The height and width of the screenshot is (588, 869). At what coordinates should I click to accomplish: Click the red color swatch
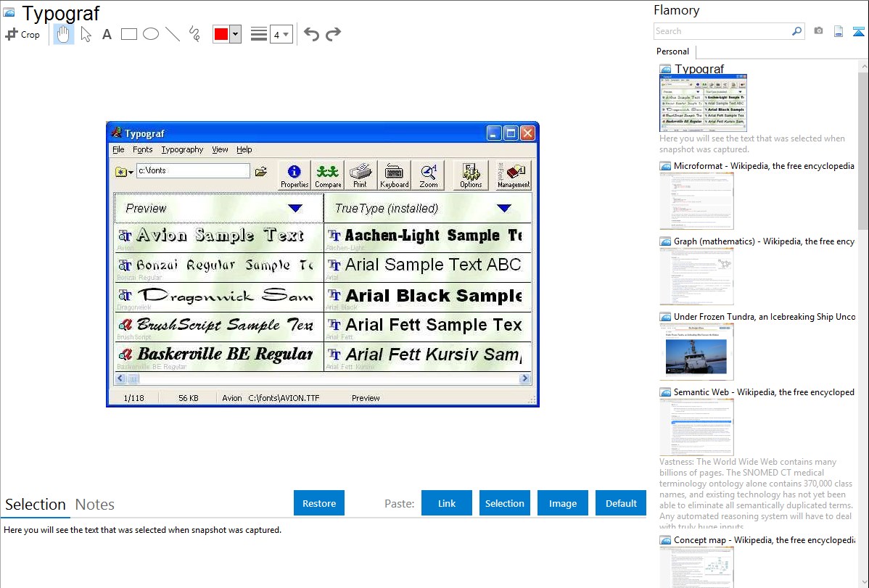point(221,34)
